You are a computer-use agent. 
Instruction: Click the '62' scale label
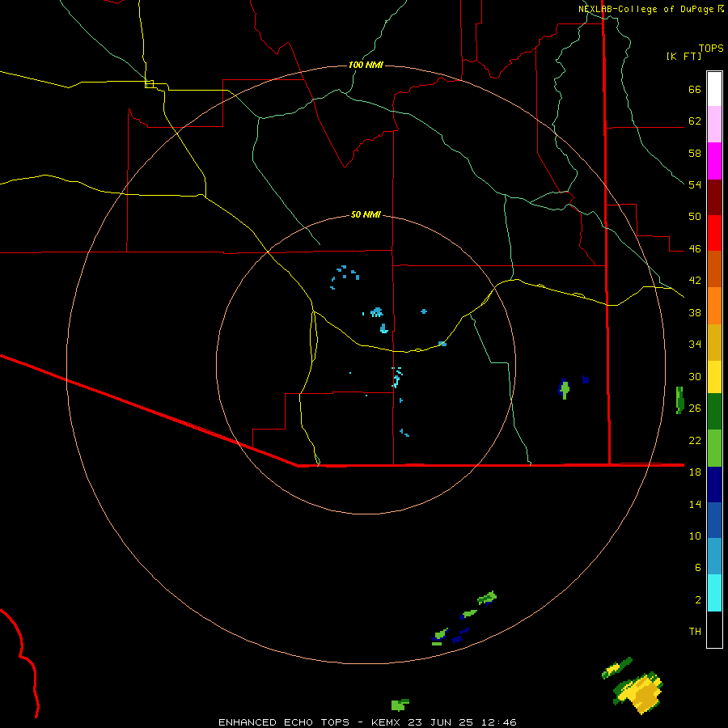point(695,121)
